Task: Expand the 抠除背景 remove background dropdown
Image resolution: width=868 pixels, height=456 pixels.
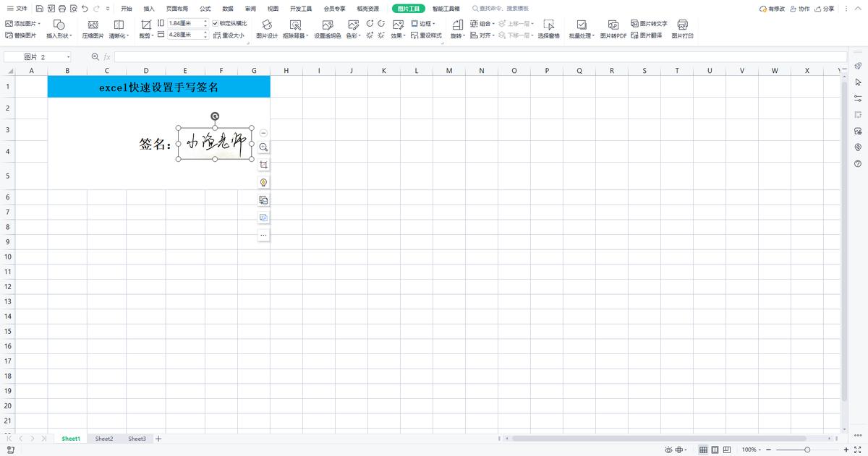Action: coord(295,35)
